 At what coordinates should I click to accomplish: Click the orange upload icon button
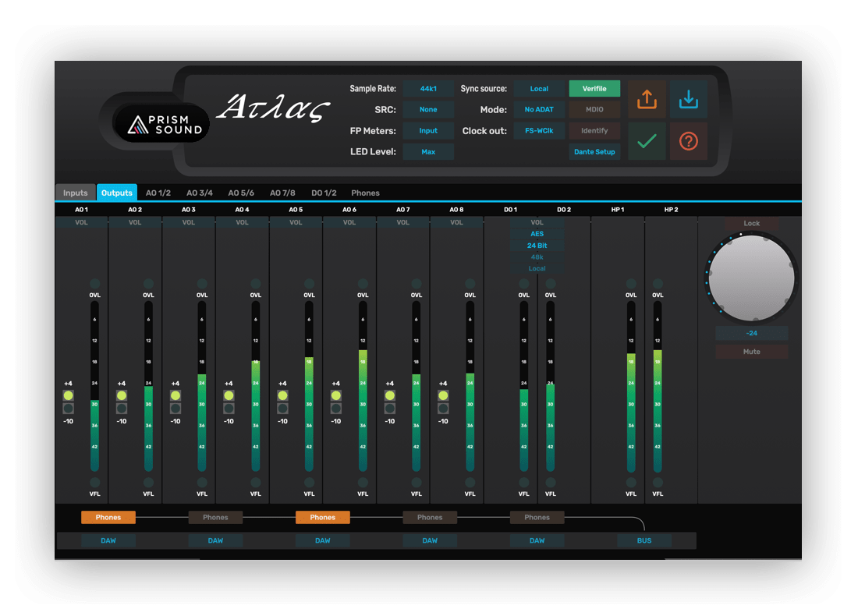pyautogui.click(x=647, y=100)
